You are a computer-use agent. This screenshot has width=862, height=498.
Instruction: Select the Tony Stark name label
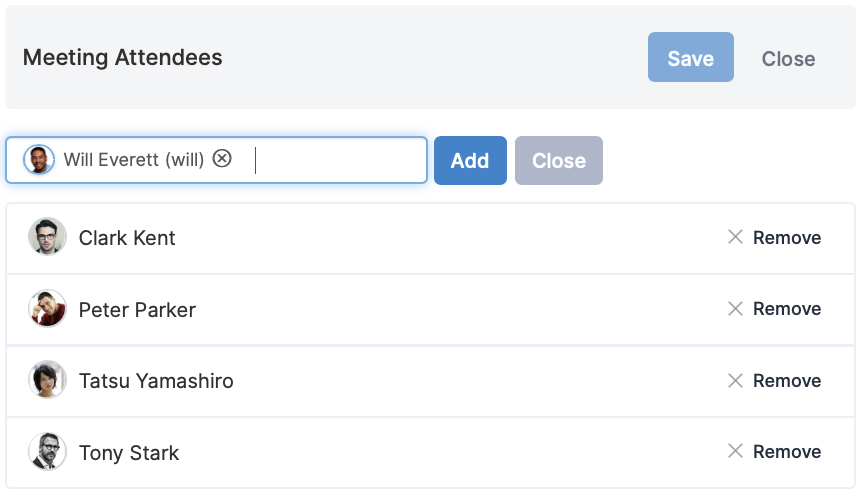coord(129,453)
